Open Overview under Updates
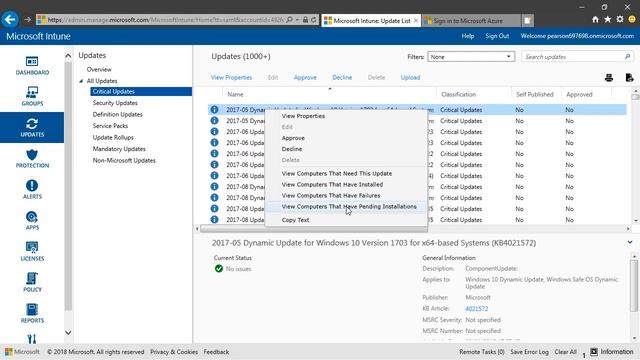This screenshot has height=360, width=640. coord(99,69)
